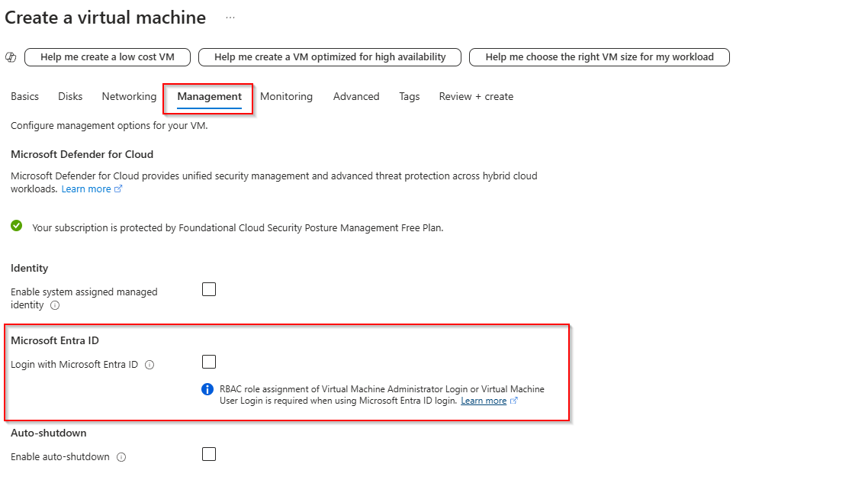
Task: Select the Monitoring tab
Action: [286, 96]
